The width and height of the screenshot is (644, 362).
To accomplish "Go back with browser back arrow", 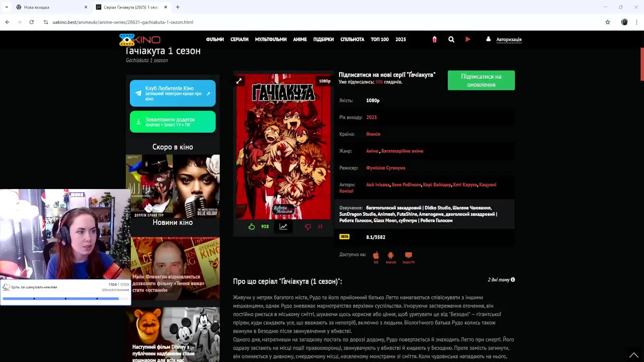I will click(x=8, y=22).
